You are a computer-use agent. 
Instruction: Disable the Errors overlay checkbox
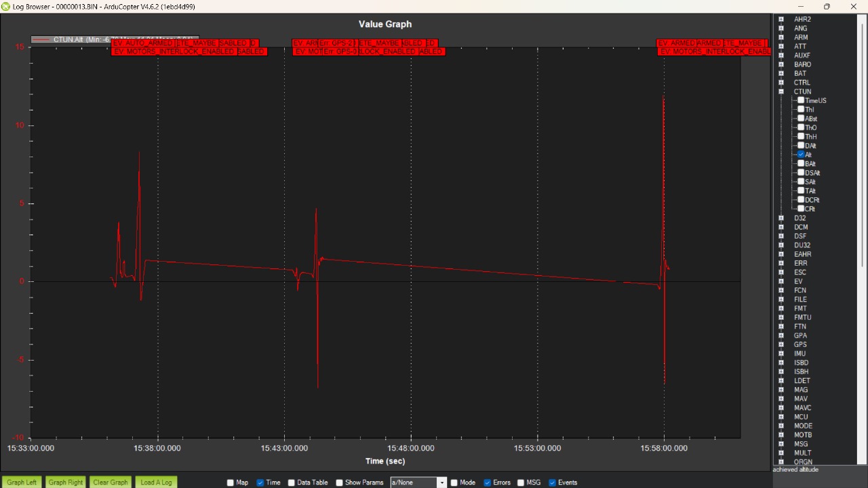click(x=487, y=483)
